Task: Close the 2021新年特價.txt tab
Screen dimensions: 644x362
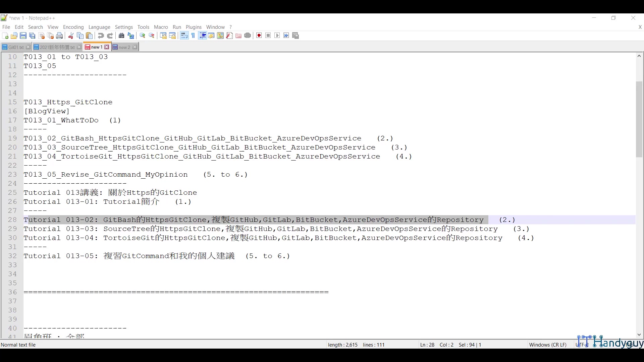Action: (x=79, y=47)
